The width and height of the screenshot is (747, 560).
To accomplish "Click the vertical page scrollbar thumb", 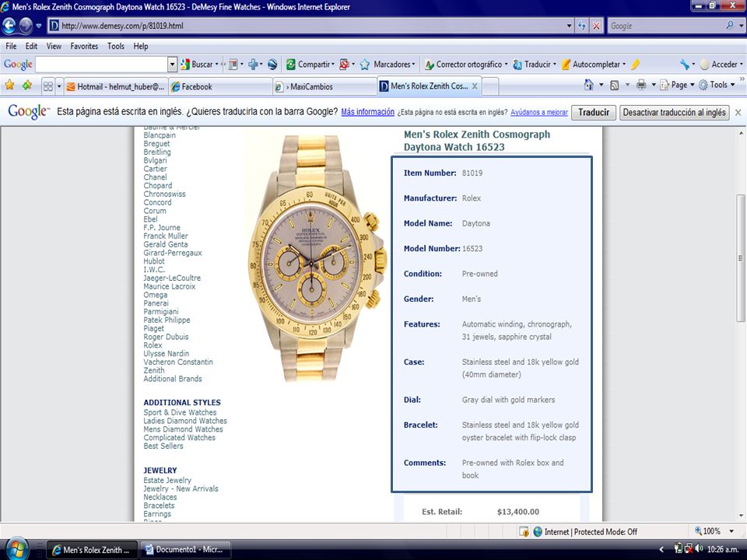I will [x=740, y=258].
